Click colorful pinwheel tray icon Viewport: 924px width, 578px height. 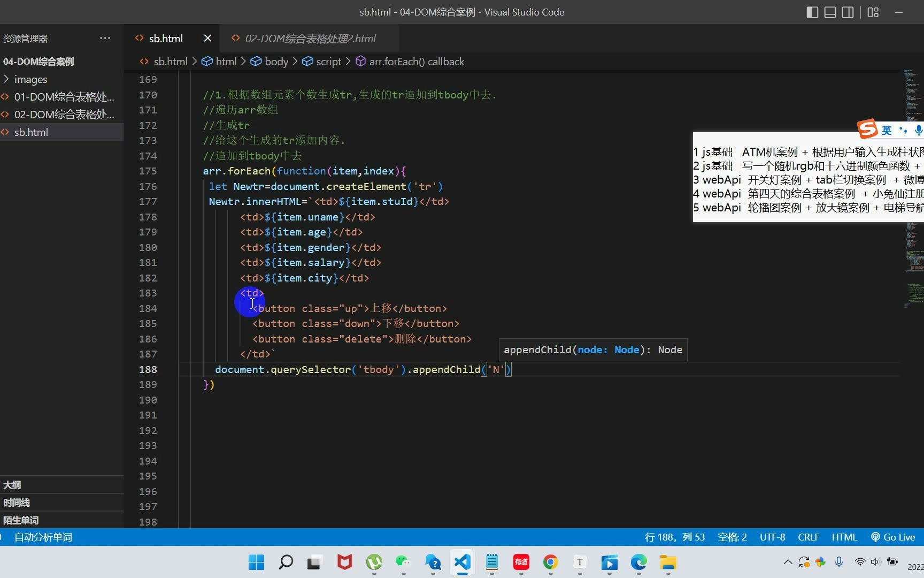coord(820,562)
